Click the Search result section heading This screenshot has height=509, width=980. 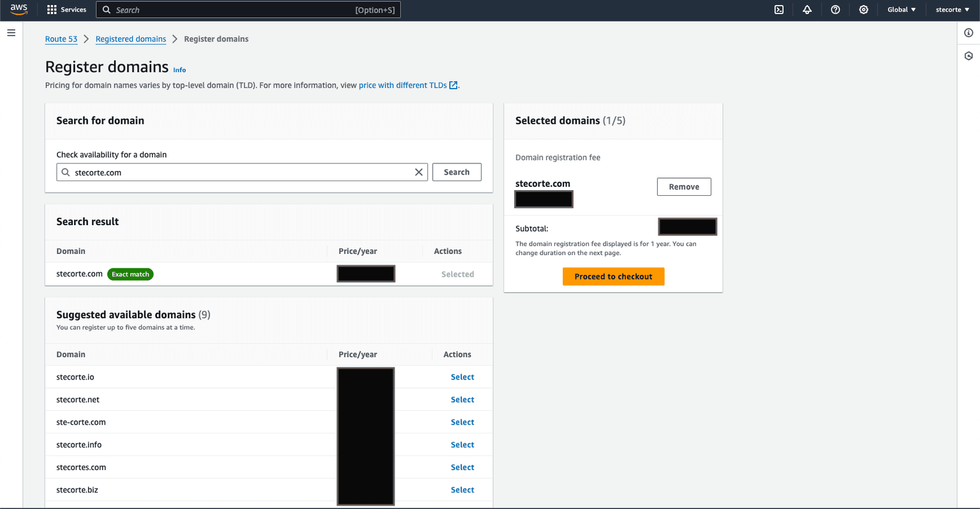pos(87,222)
